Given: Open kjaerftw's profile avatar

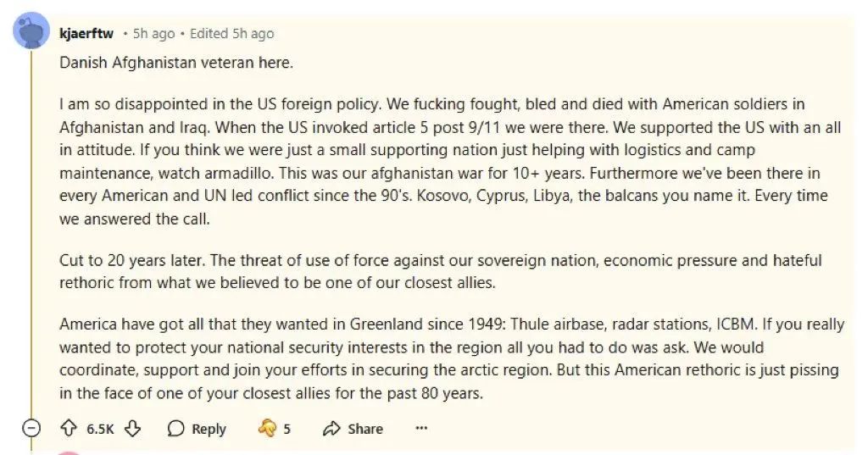Looking at the screenshot, I should coord(31,32).
